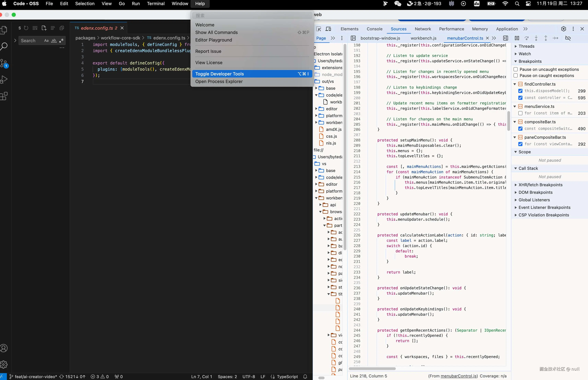
Task: Enable Pause on uncaught exceptions
Action: (516, 69)
